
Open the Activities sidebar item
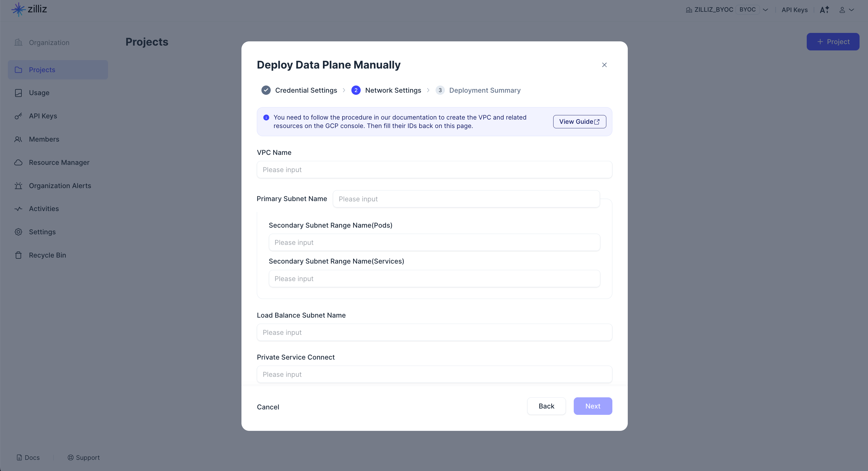(44, 209)
